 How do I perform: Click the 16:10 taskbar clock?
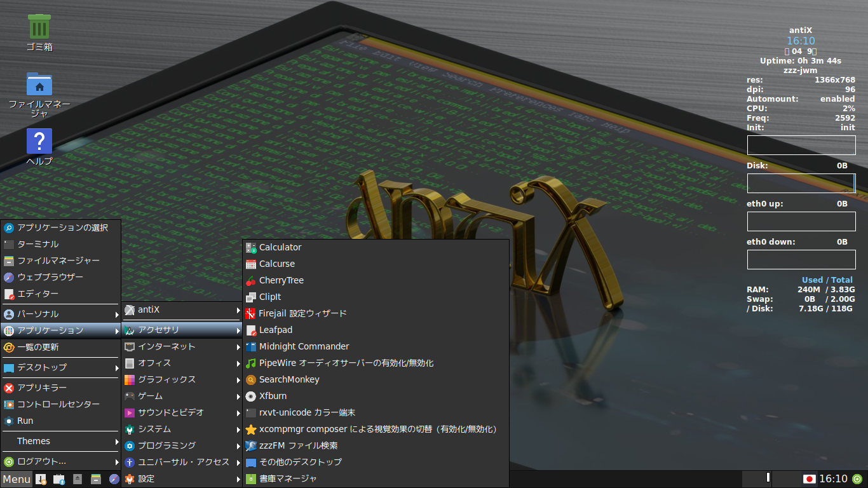(833, 479)
